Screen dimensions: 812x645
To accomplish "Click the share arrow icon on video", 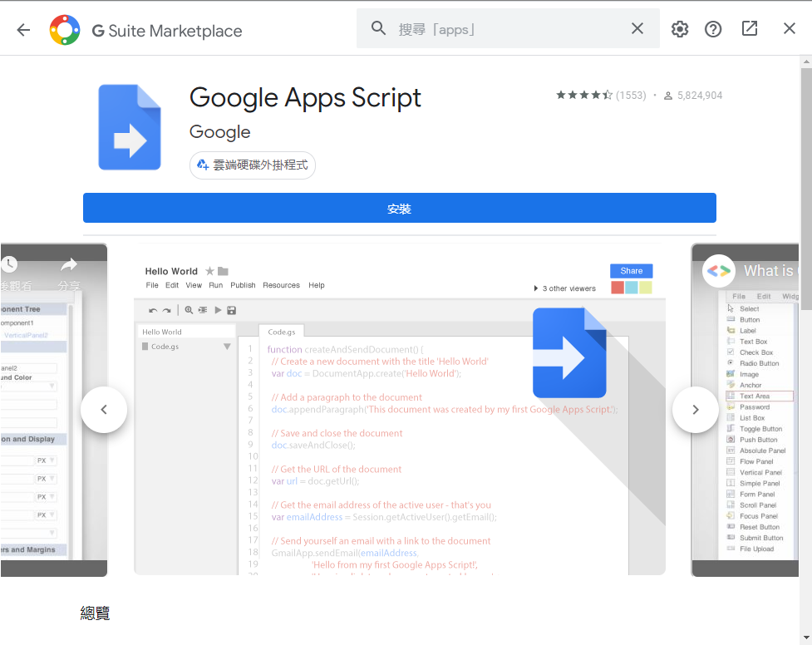I will (x=69, y=265).
